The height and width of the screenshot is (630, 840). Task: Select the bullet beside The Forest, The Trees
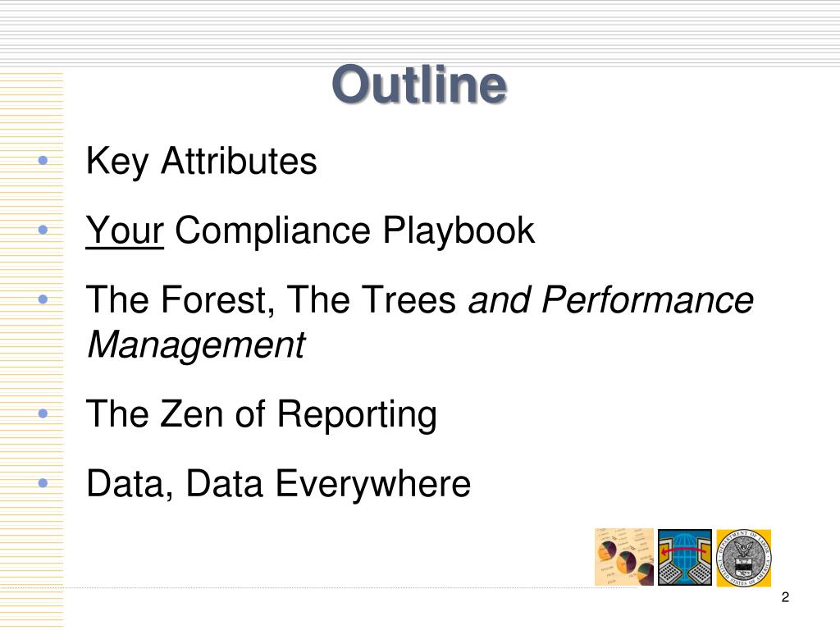(x=43, y=299)
